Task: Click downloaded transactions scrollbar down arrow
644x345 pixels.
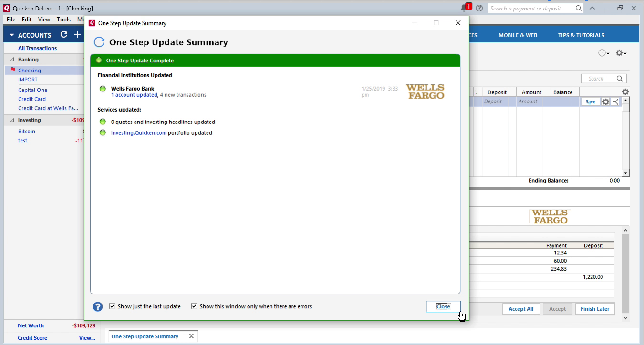Action: pyautogui.click(x=625, y=317)
